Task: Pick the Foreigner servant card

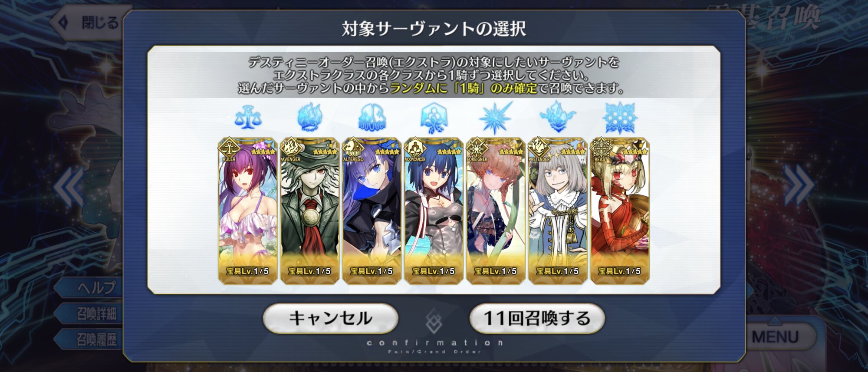Action: coord(496,211)
